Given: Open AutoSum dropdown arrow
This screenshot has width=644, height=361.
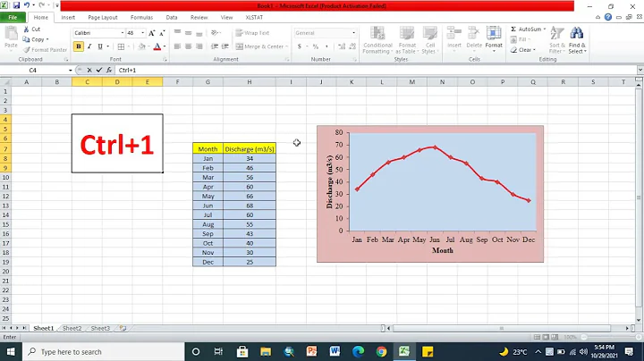Looking at the screenshot, I should pyautogui.click(x=545, y=29).
